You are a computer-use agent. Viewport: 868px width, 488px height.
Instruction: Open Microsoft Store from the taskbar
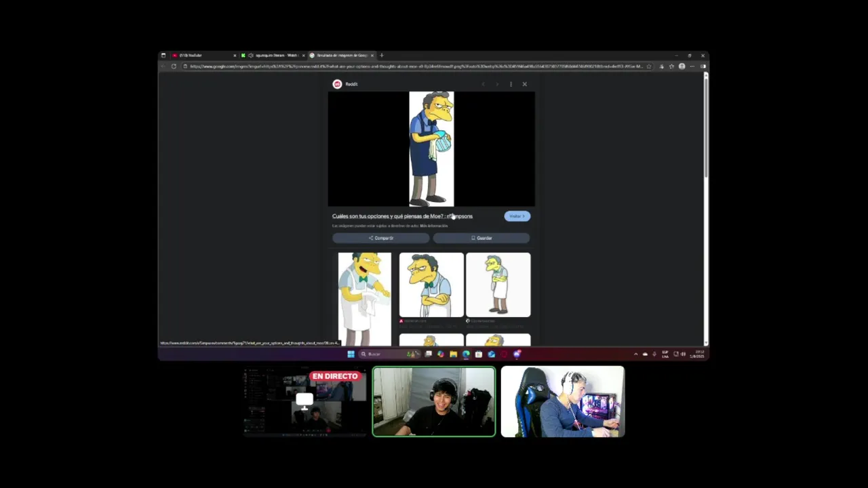pos(479,354)
